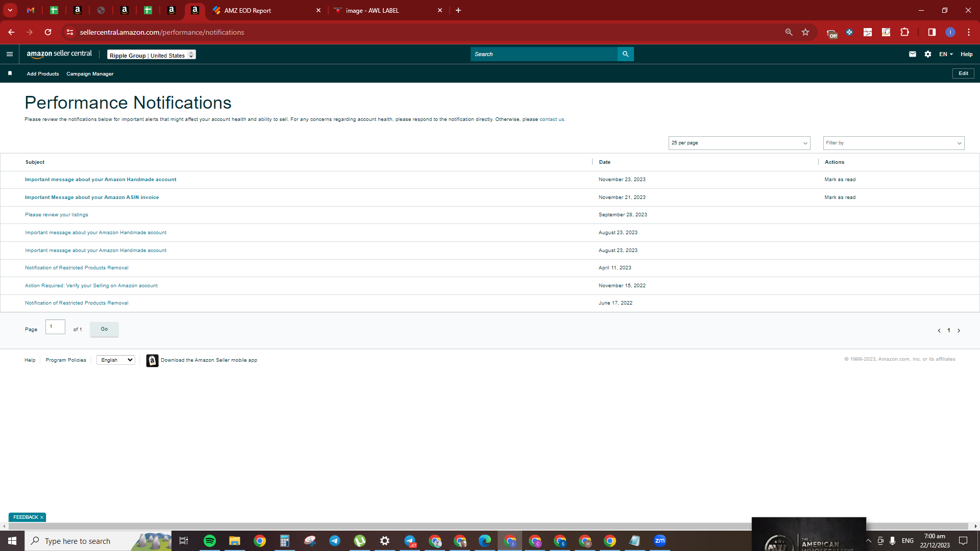Show hidden system tray icons

869,541
